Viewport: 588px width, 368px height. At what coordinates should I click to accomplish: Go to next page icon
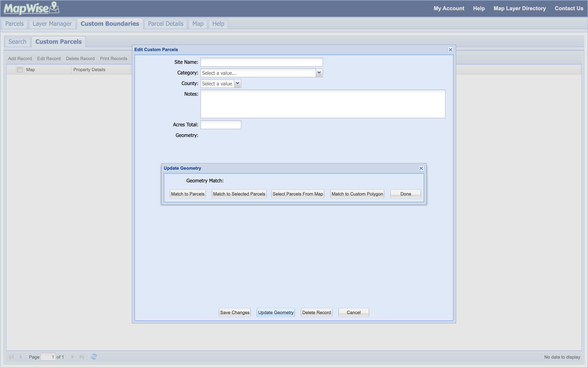(72, 357)
